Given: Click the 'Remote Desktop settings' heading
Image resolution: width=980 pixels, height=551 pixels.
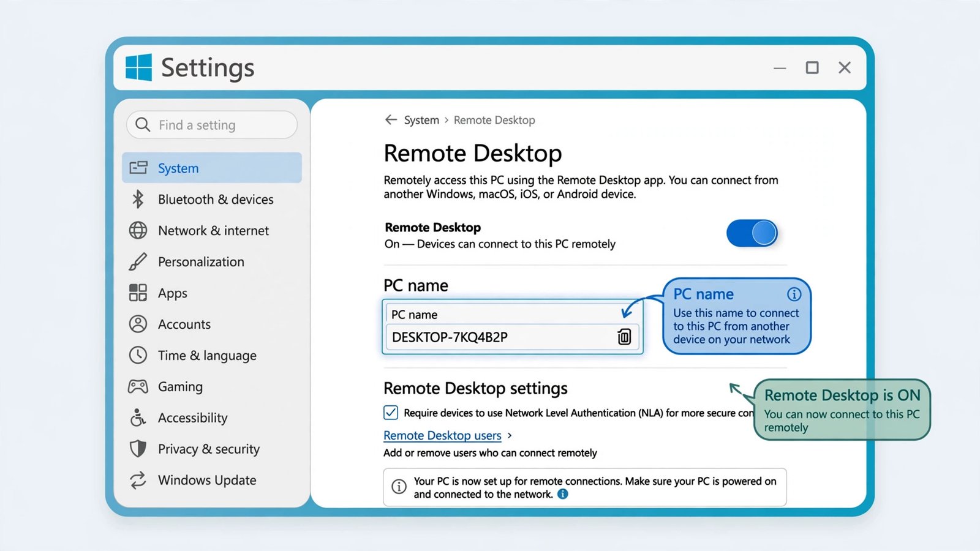Looking at the screenshot, I should pyautogui.click(x=475, y=389).
